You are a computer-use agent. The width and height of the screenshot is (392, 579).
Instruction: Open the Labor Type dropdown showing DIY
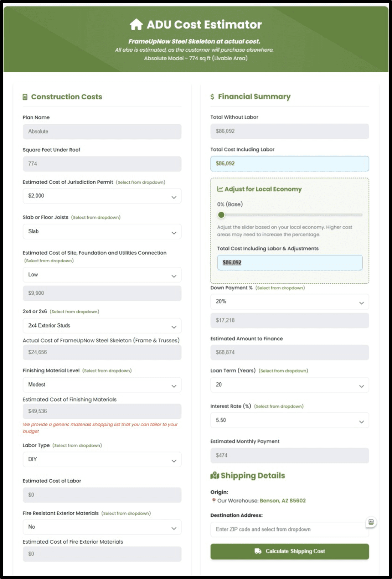(102, 459)
